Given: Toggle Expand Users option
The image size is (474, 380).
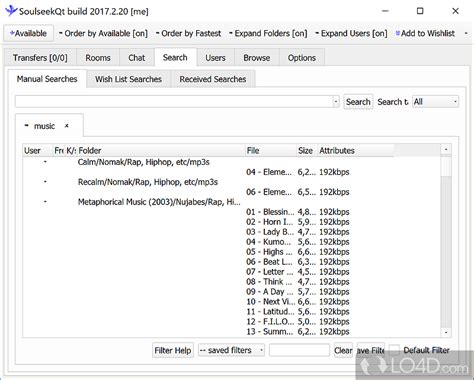Looking at the screenshot, I should pyautogui.click(x=351, y=33).
